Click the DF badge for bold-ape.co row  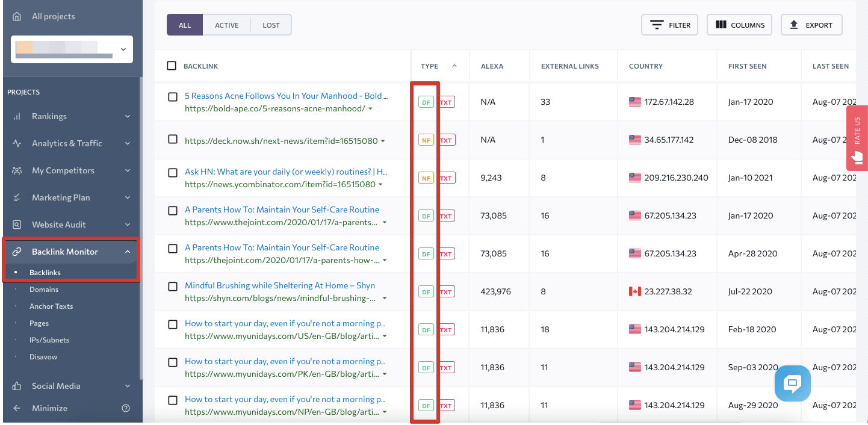coord(426,102)
